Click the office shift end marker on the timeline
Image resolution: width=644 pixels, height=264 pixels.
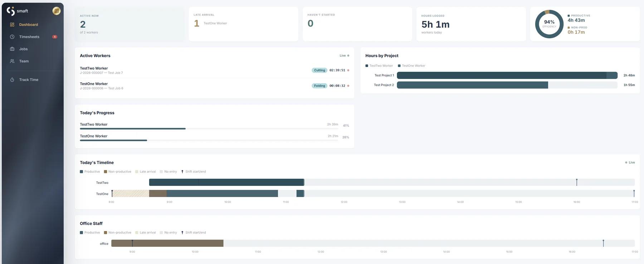[603, 243]
